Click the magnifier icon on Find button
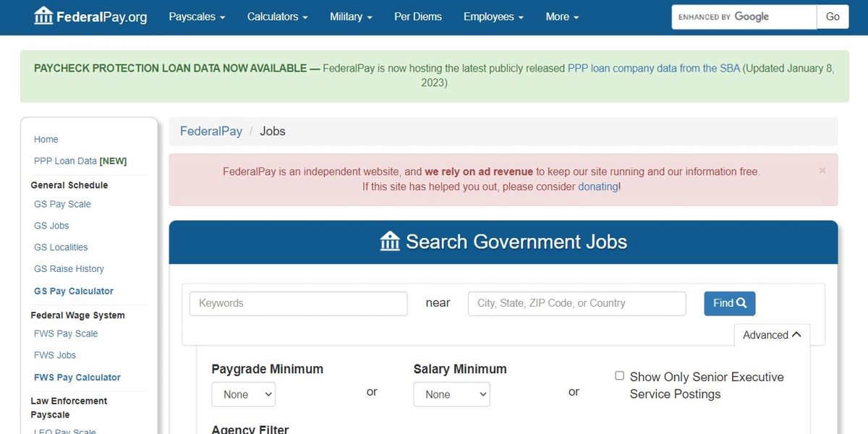This screenshot has width=868, height=434. (x=741, y=303)
